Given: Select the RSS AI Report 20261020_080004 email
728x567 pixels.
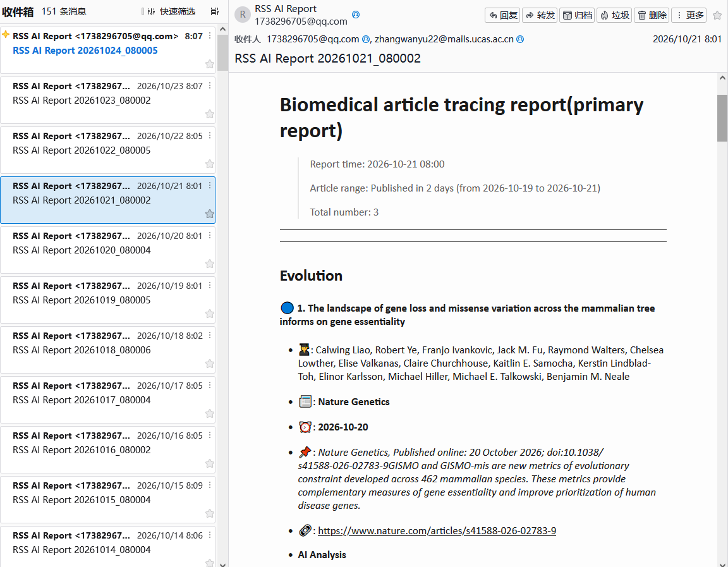Looking at the screenshot, I should click(x=107, y=250).
